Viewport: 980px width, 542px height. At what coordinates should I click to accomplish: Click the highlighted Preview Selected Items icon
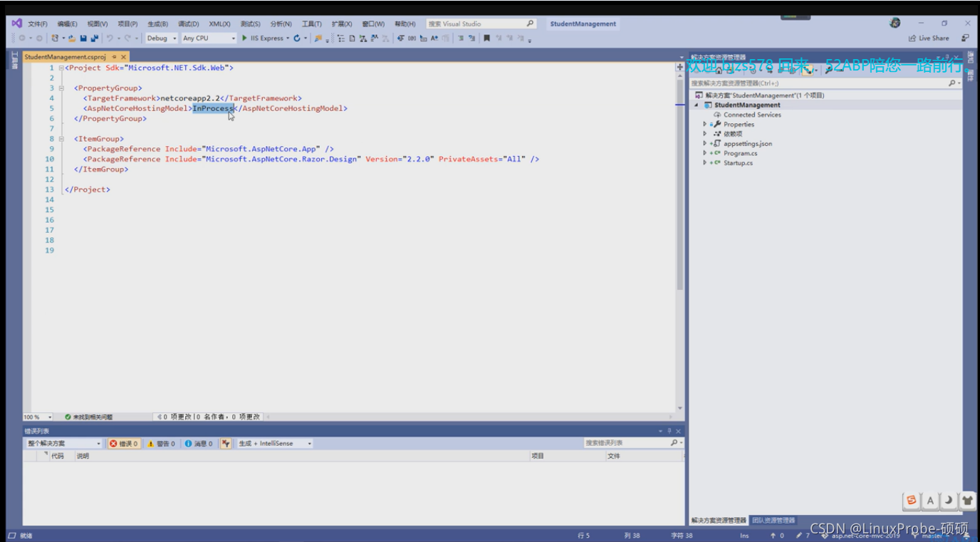[x=806, y=72]
